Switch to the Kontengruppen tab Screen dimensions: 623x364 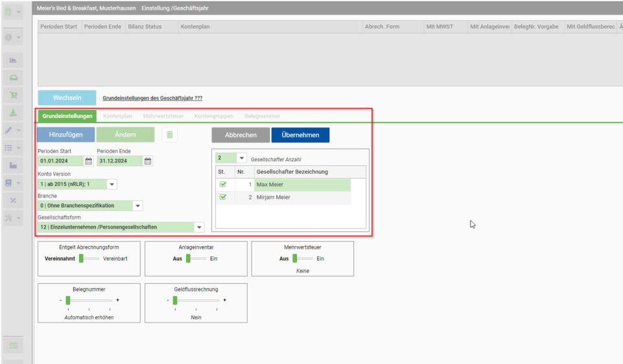coord(214,116)
